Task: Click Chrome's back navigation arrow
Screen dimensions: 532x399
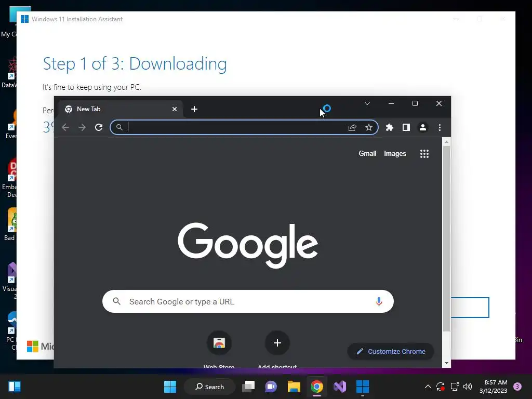Action: pos(65,127)
